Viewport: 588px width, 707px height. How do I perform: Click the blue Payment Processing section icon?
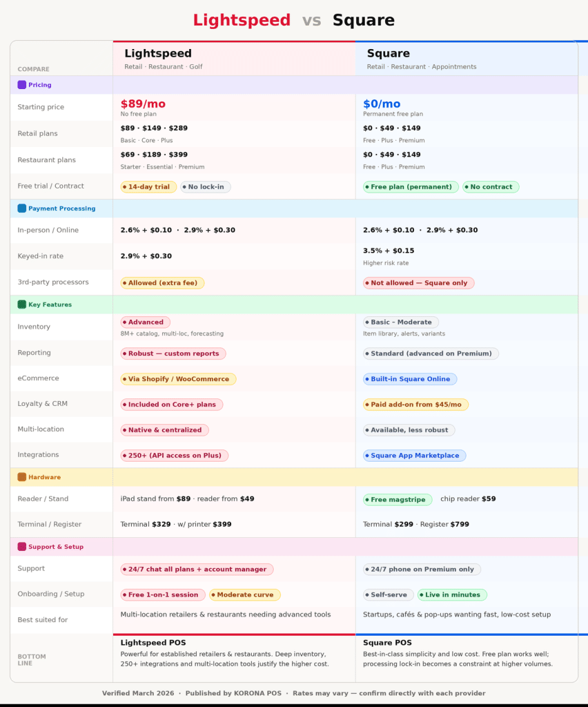click(21, 209)
